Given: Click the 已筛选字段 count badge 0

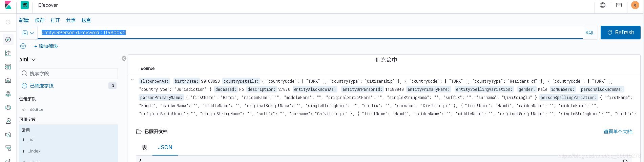Looking at the screenshot, I should coord(113,86).
